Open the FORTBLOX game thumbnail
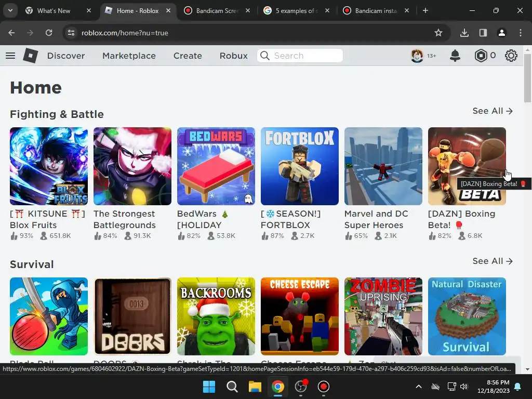The height and width of the screenshot is (399, 532). tap(300, 166)
